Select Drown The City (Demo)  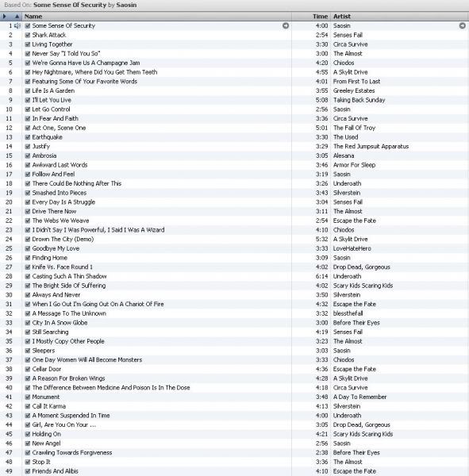click(63, 240)
